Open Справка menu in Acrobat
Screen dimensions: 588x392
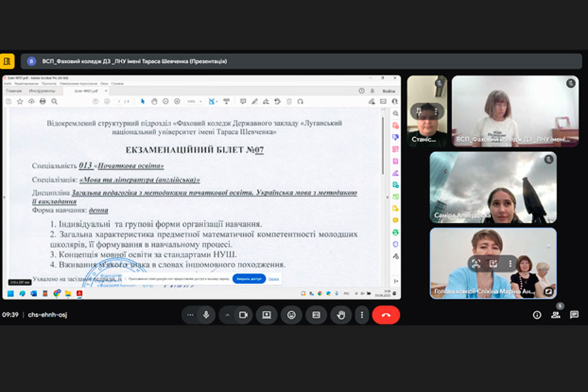coord(118,84)
